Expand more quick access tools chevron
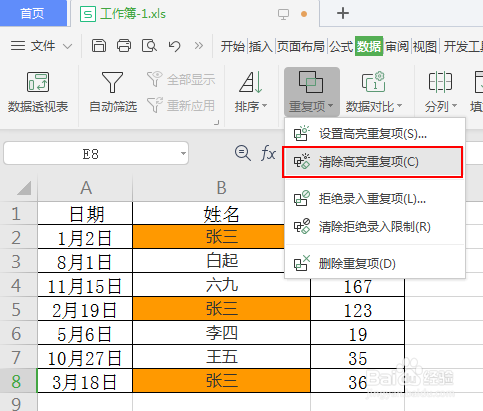The height and width of the screenshot is (411, 483). point(199,45)
